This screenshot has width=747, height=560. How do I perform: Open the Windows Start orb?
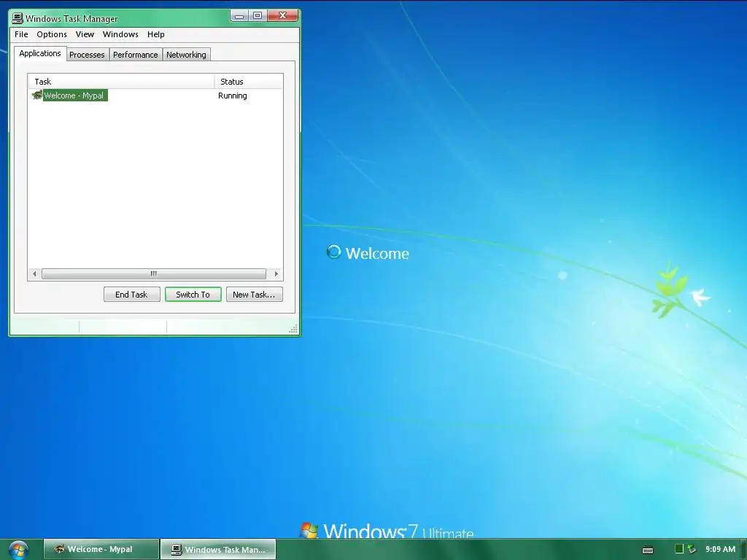coord(18,550)
